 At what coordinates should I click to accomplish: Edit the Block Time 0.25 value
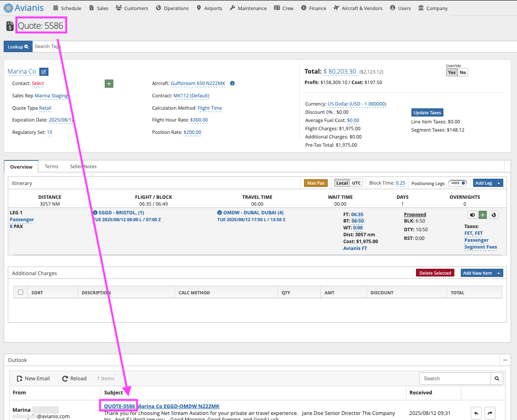coord(400,183)
